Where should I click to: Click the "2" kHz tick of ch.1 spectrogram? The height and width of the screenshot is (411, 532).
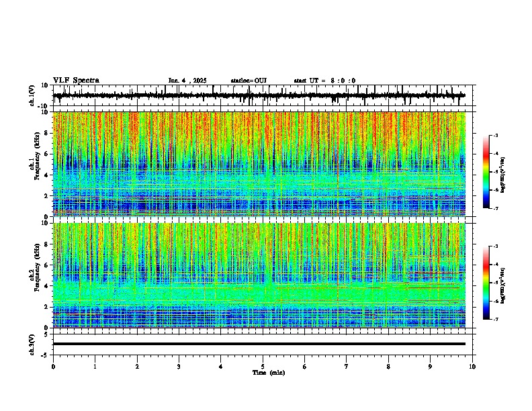46,196
